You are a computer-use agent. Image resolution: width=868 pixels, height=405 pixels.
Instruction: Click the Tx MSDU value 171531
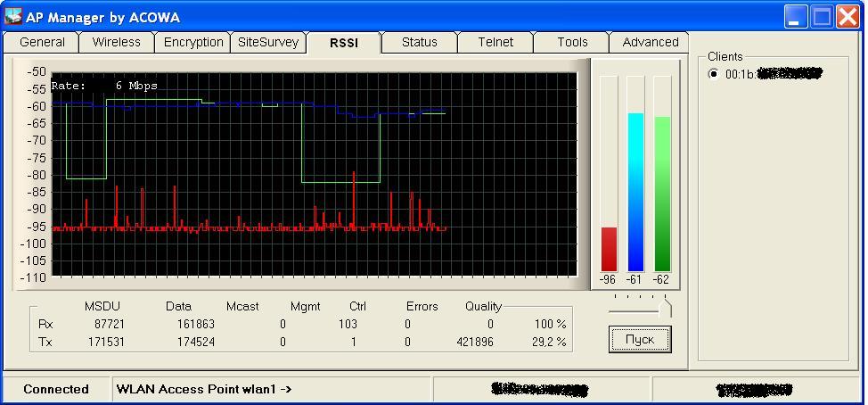point(106,343)
